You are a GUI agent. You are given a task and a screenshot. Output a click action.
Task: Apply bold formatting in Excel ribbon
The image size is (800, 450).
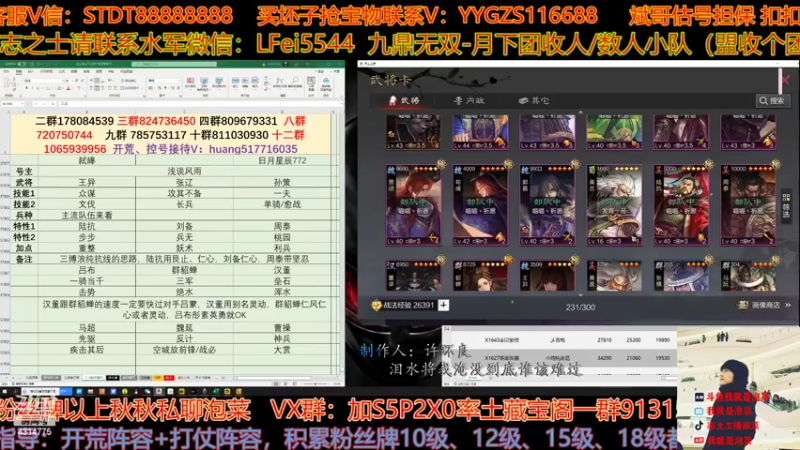[27, 88]
